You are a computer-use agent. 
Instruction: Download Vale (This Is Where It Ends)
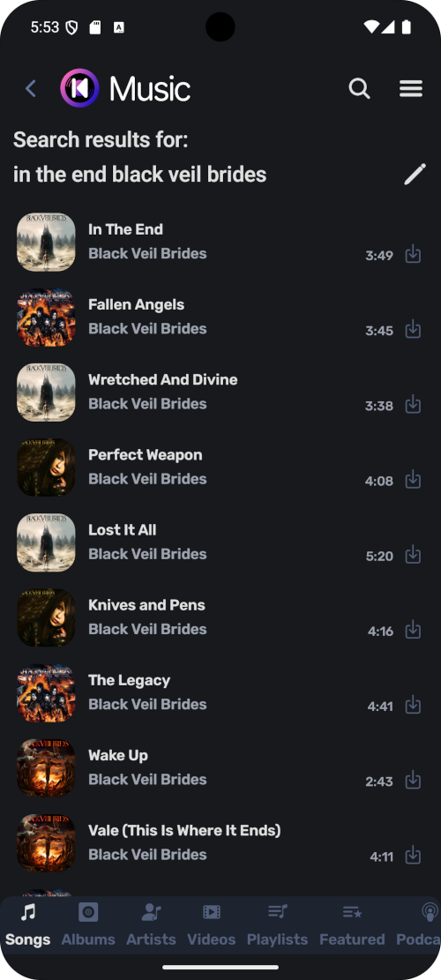(x=413, y=855)
